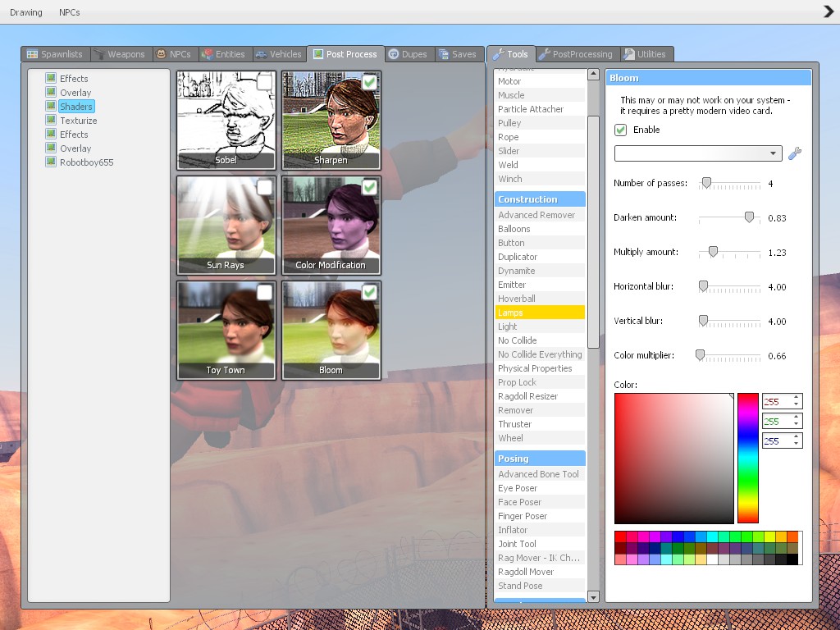Viewport: 840px width, 630px height.
Task: Enable the Sobel shader checkbox
Action: (265, 82)
